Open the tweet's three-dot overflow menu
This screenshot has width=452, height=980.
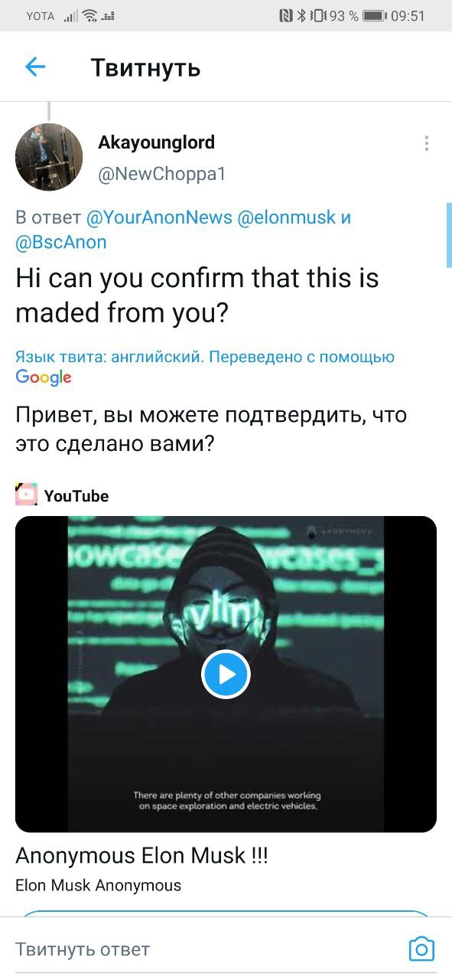pos(426,143)
